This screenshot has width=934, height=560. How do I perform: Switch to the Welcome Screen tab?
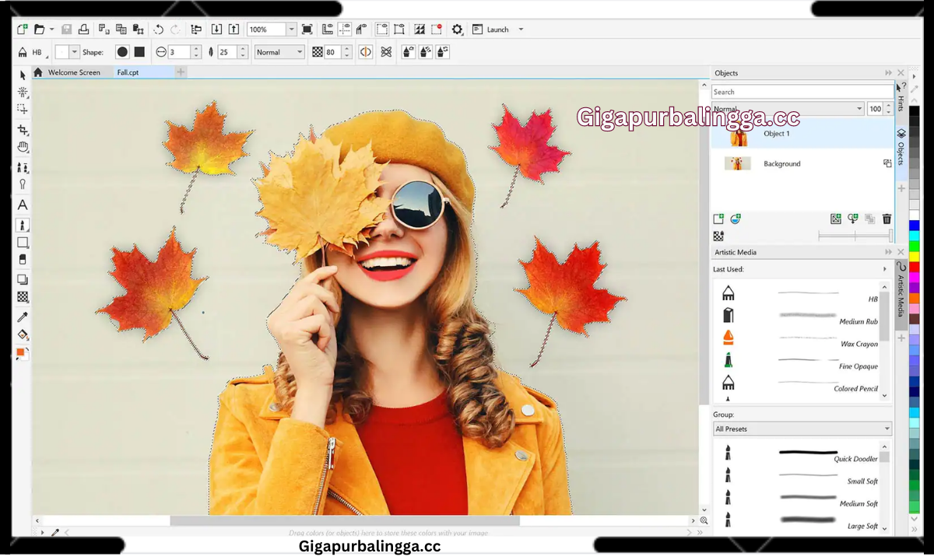[x=74, y=72]
